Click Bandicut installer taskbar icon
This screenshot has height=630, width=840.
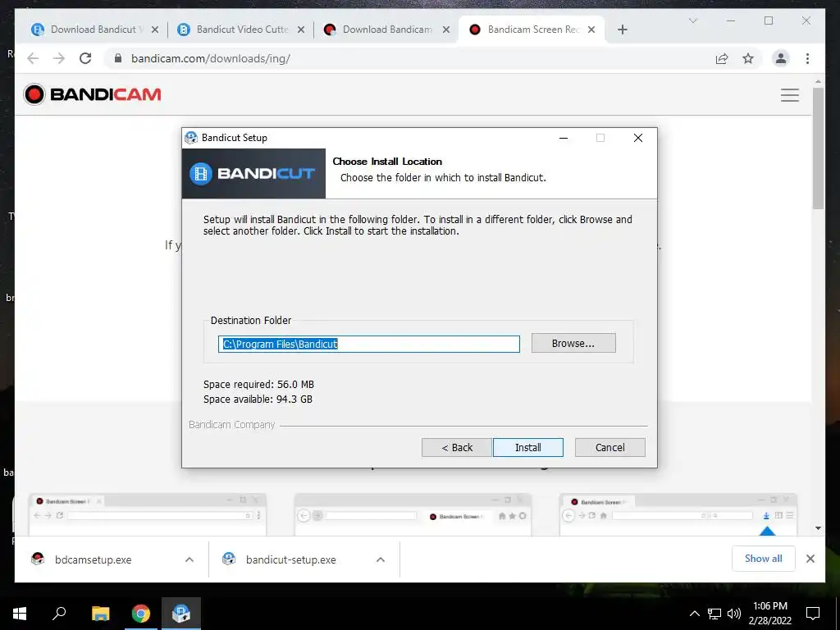(181, 614)
